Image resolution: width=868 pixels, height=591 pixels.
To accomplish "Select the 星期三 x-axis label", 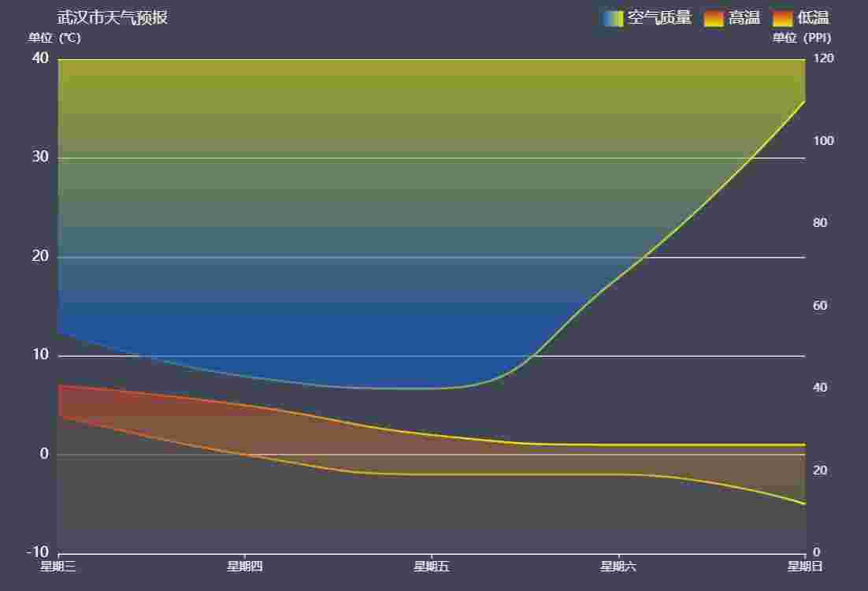I will tap(57, 566).
